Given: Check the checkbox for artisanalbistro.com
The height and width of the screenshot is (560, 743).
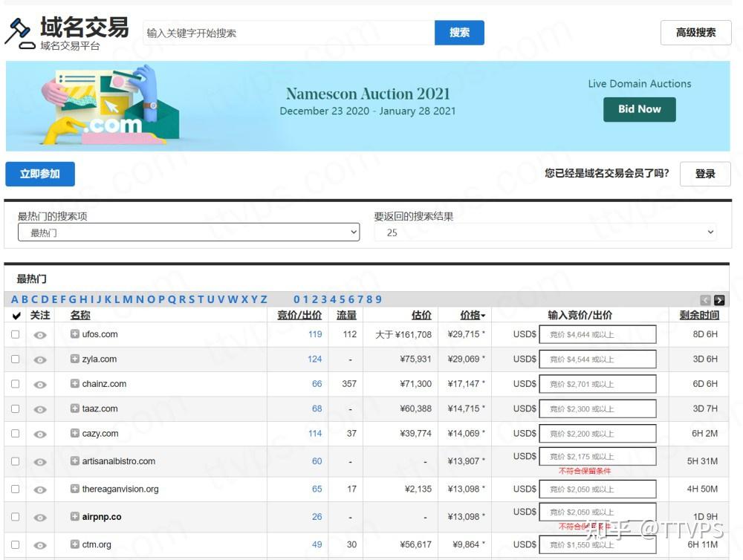Looking at the screenshot, I should [x=15, y=461].
